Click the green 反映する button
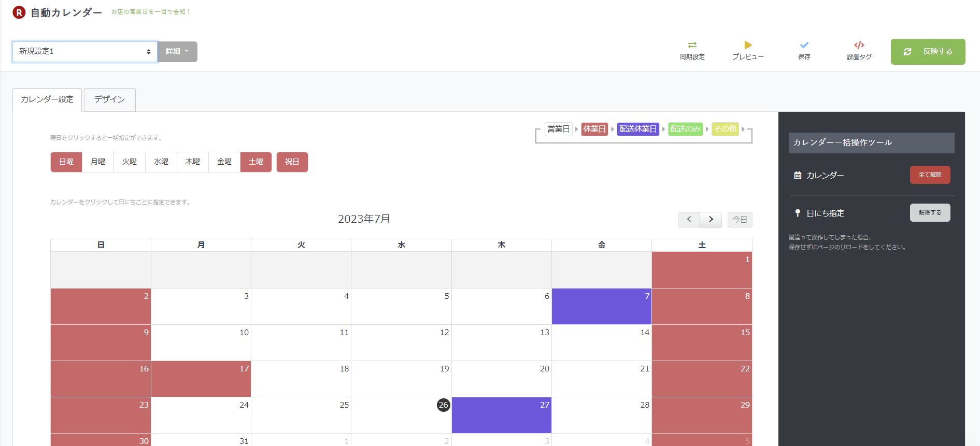This screenshot has height=446, width=980. (928, 52)
